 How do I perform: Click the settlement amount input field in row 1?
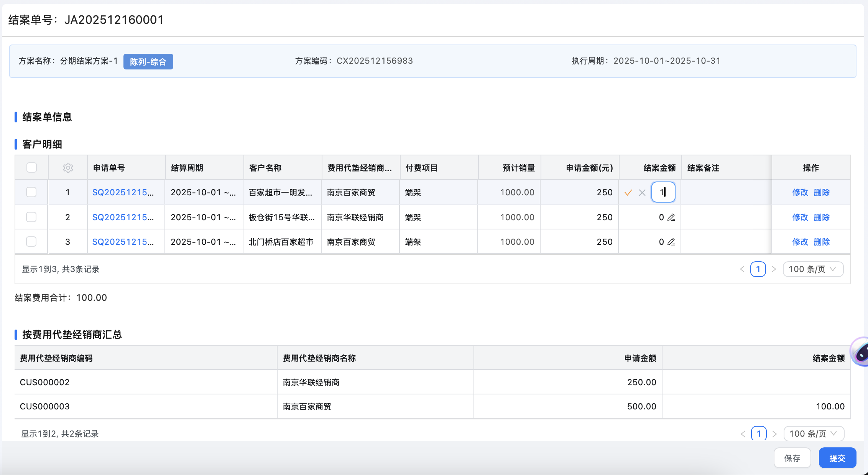[663, 192]
